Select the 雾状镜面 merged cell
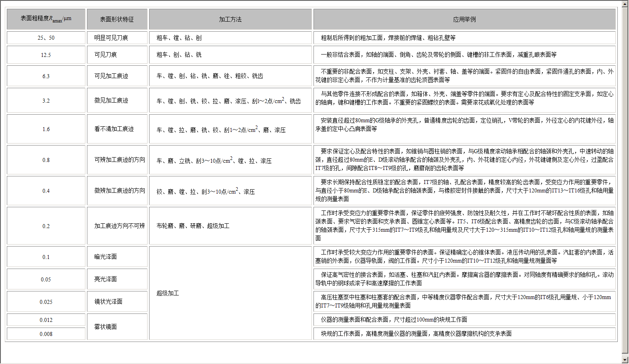Viewport: 629px width, 364px height. pyautogui.click(x=117, y=327)
